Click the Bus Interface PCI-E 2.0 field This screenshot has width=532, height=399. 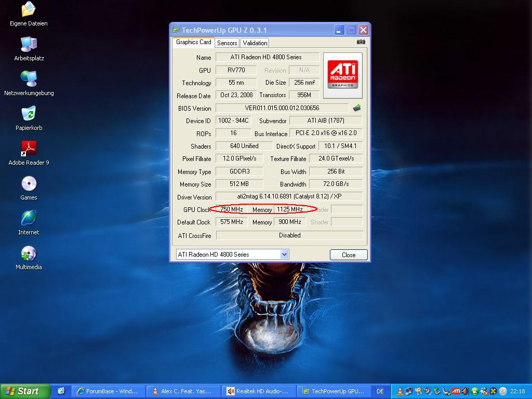326,133
